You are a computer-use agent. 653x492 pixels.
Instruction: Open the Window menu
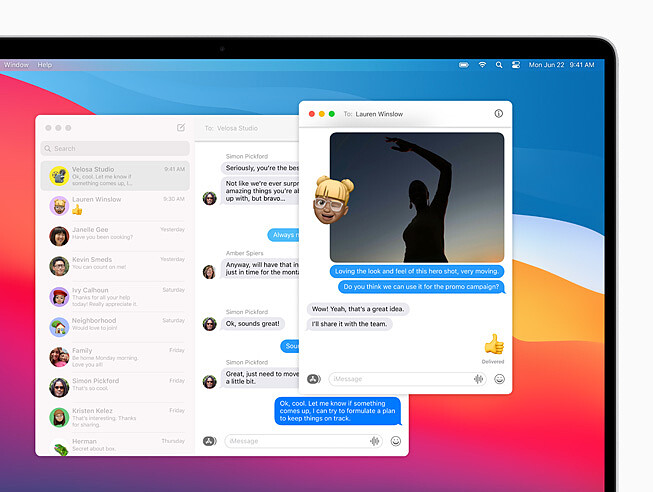tap(16, 65)
